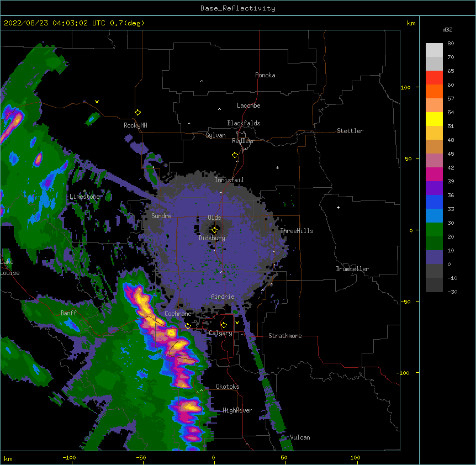Select the slate blue 0-10 dBZ legend band
The height and width of the screenshot is (465, 476).
[434, 257]
